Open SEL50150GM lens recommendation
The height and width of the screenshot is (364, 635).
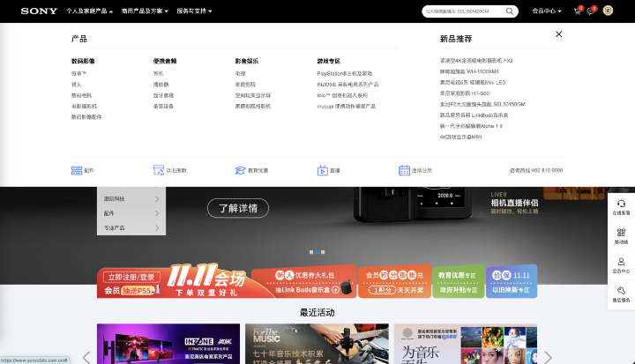pos(482,105)
